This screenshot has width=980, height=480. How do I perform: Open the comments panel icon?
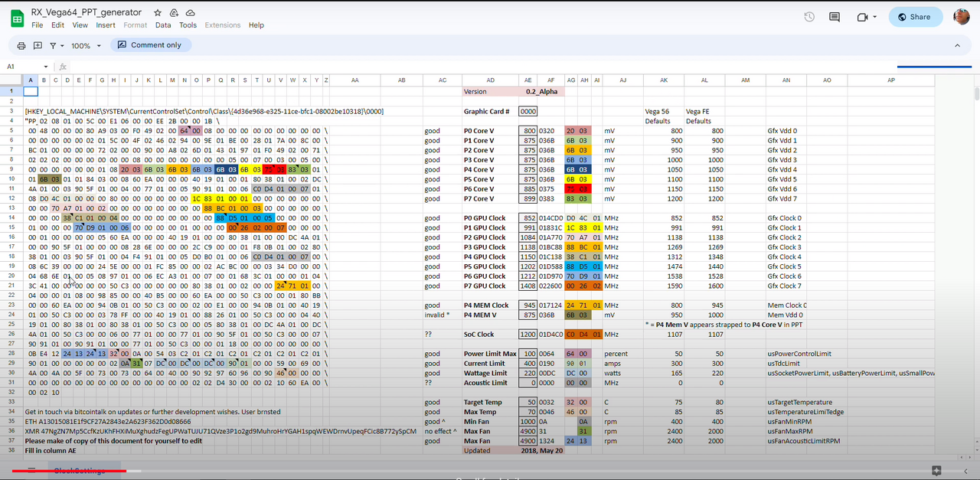[835, 17]
